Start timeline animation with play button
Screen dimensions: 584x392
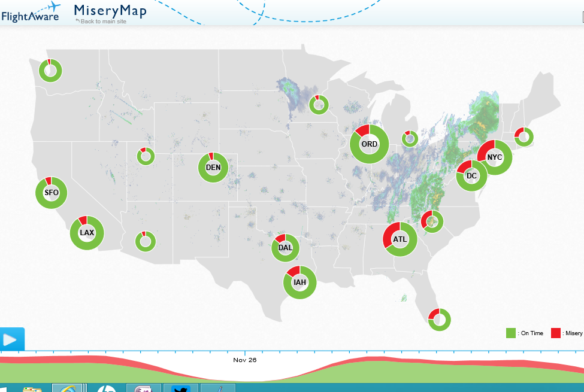click(x=11, y=339)
